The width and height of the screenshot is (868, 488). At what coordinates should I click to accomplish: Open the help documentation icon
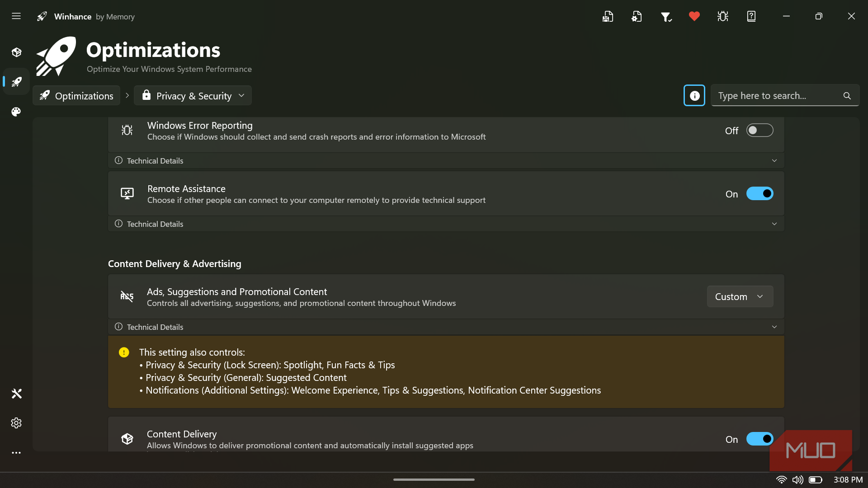pos(751,17)
